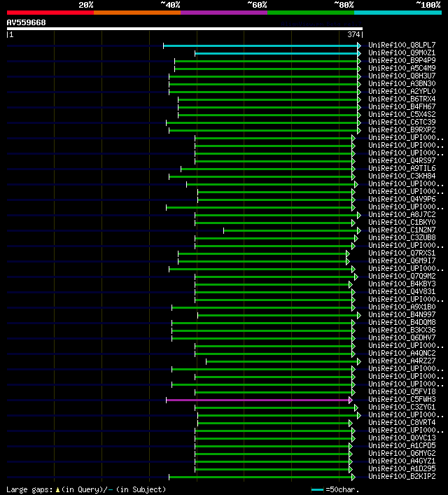
Task: Click hit label UniRef100_C5FWH3
Action: (x=402, y=399)
